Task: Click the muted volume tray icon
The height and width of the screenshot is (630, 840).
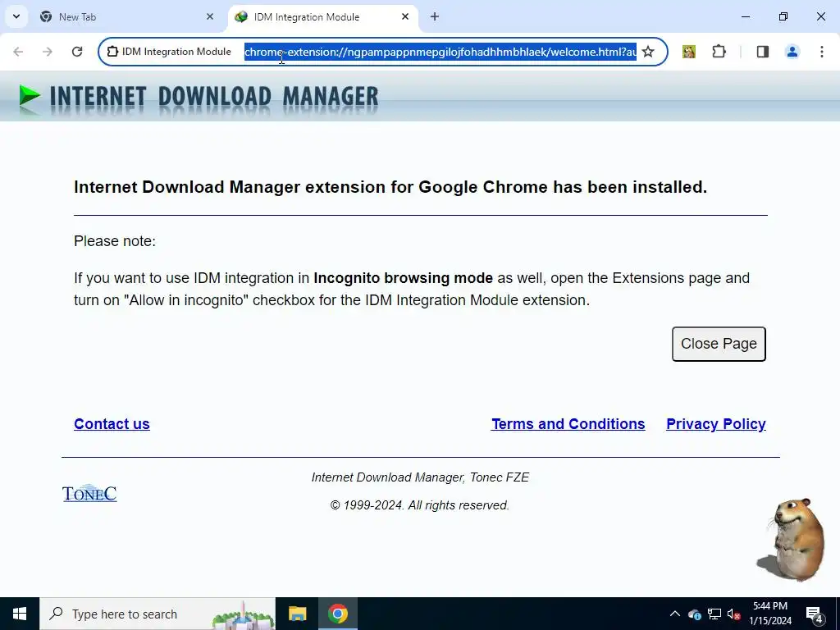Action: (734, 614)
